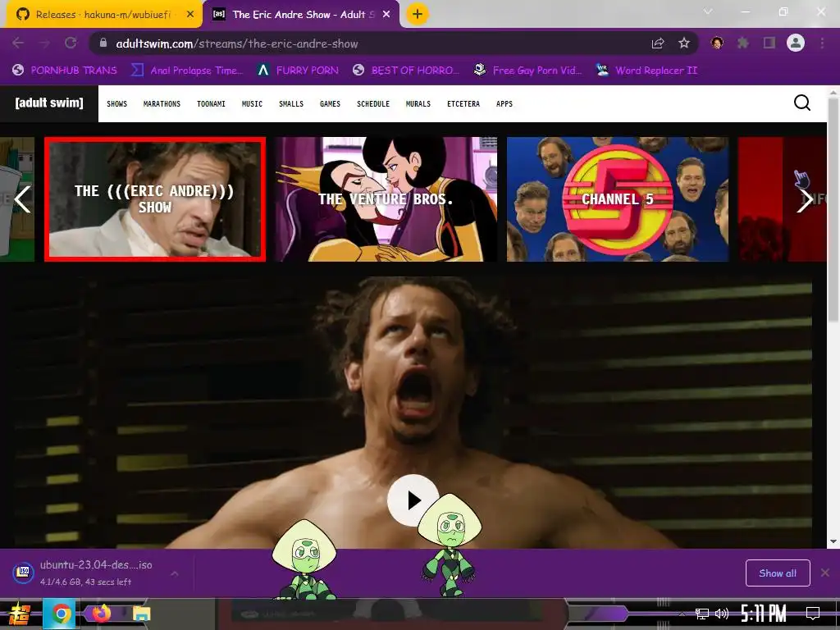
Task: Open the Windows Start button
Action: point(20,614)
